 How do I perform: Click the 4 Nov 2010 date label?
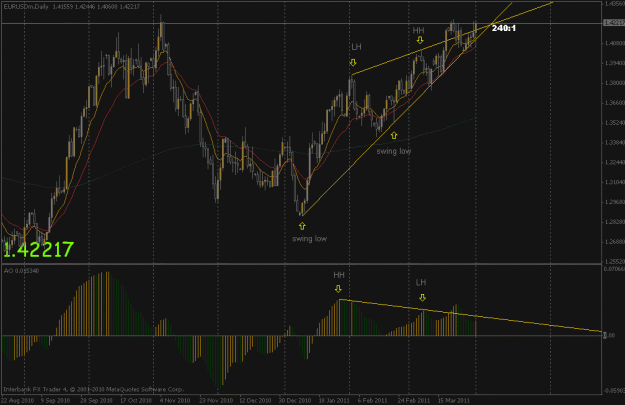[x=175, y=400]
